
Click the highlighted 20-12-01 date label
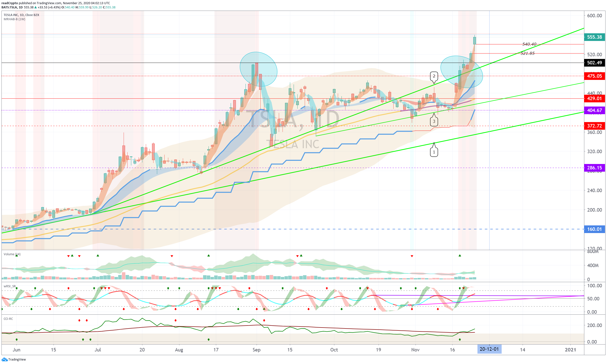(489, 349)
